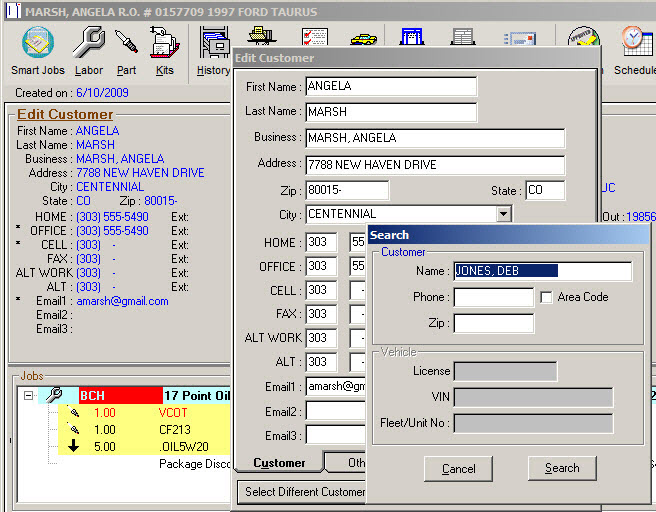Screen dimensions: 656x512
Task: Click the Select Different Customer button
Action: 305,492
